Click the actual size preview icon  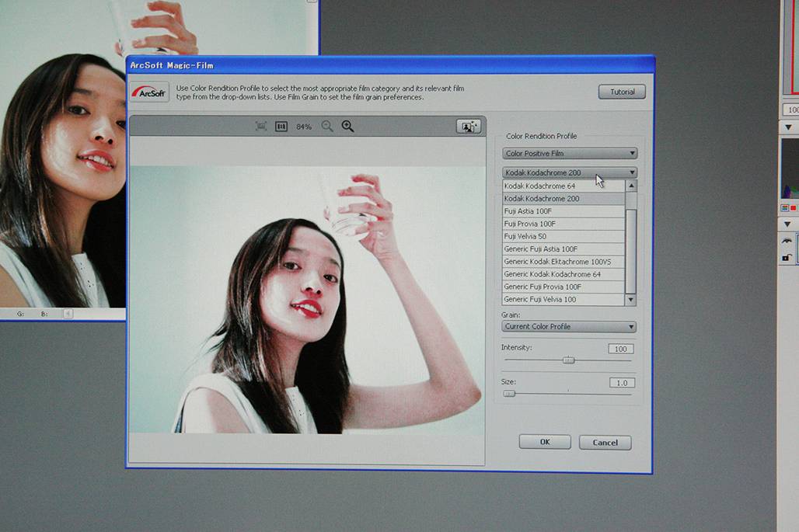click(281, 127)
